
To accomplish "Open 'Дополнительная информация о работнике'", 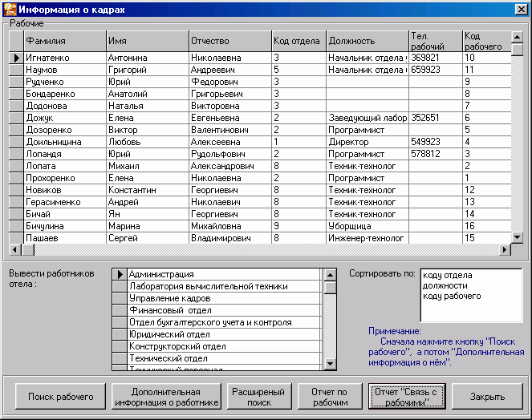I will click(x=165, y=397).
